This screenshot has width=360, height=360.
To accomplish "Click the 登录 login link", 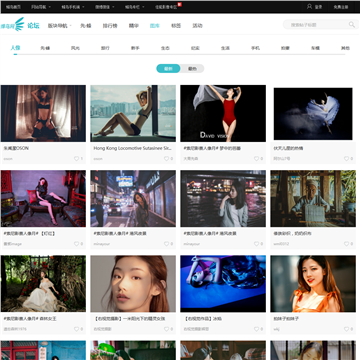I will (x=318, y=7).
